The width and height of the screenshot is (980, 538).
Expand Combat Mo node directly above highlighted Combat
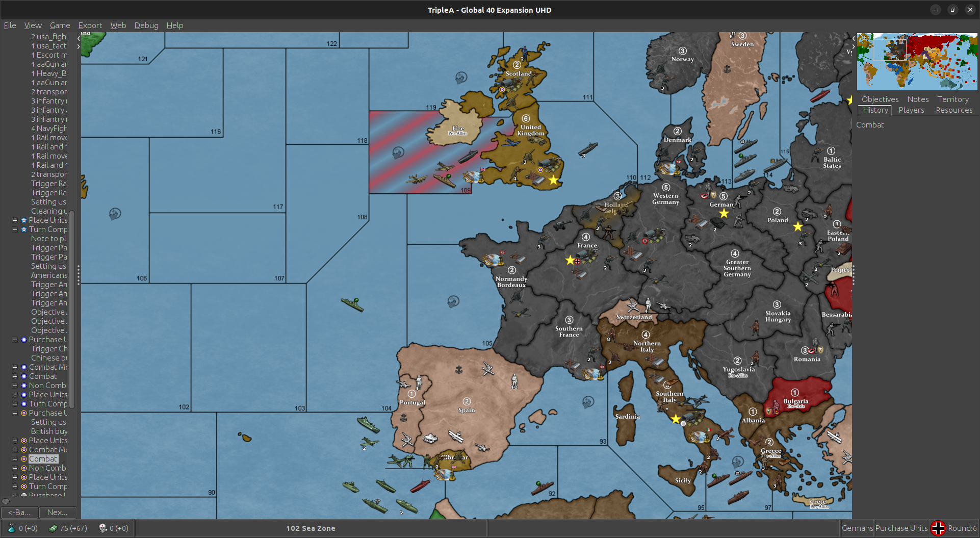15,450
